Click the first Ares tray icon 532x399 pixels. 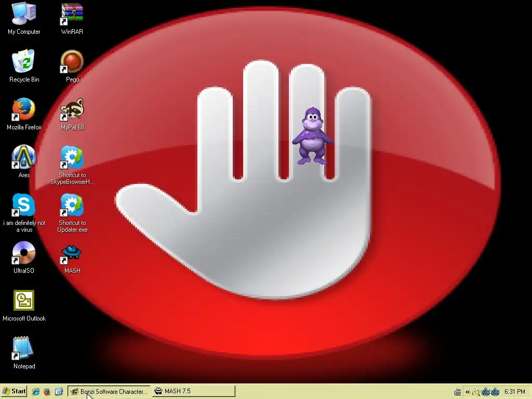(x=486, y=392)
